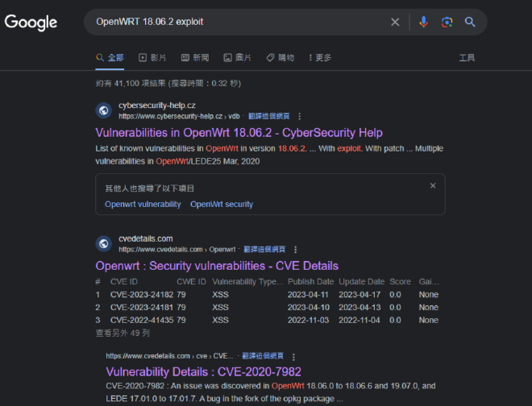The width and height of the screenshot is (532, 406).
Task: Open Google Lens image search icon
Action: coord(447,22)
